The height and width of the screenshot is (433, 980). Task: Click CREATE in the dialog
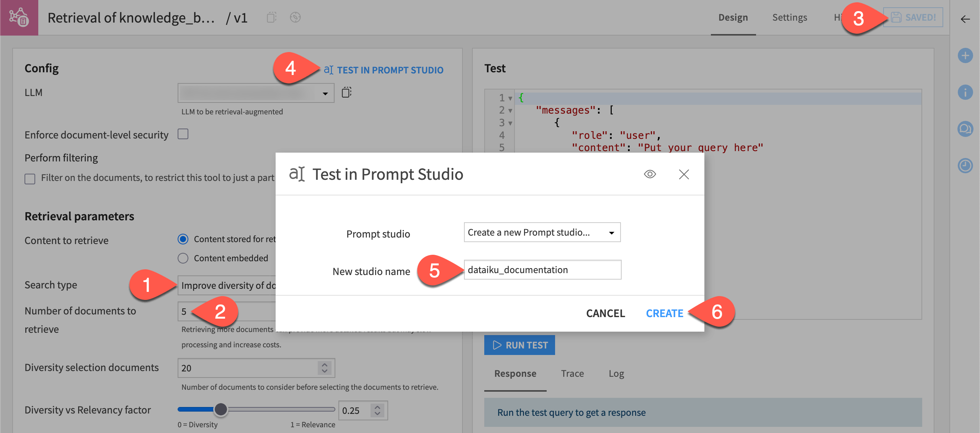pyautogui.click(x=665, y=313)
